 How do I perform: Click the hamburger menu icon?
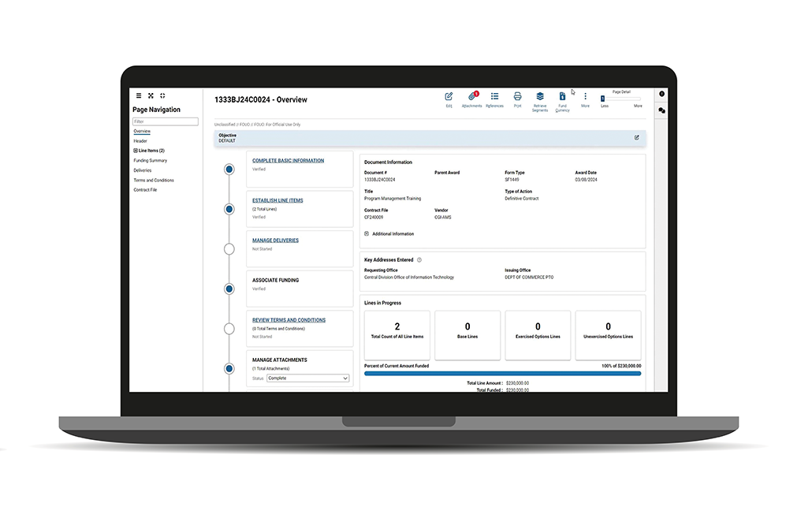[139, 95]
